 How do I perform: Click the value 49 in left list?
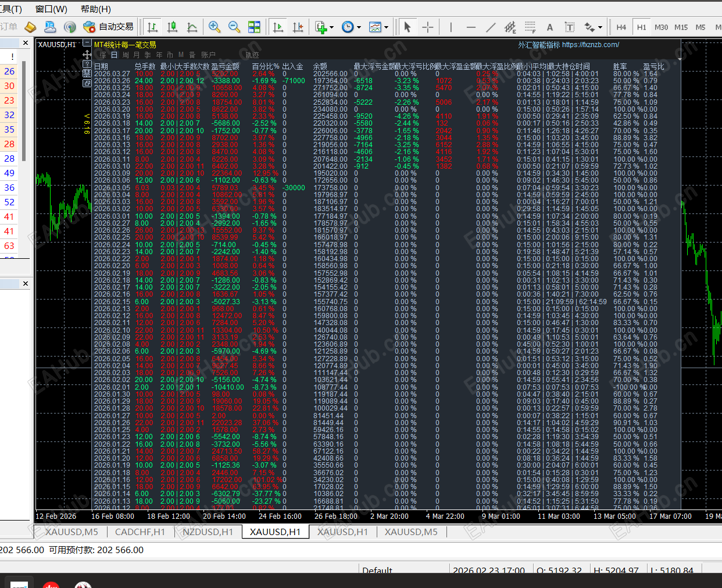click(9, 173)
